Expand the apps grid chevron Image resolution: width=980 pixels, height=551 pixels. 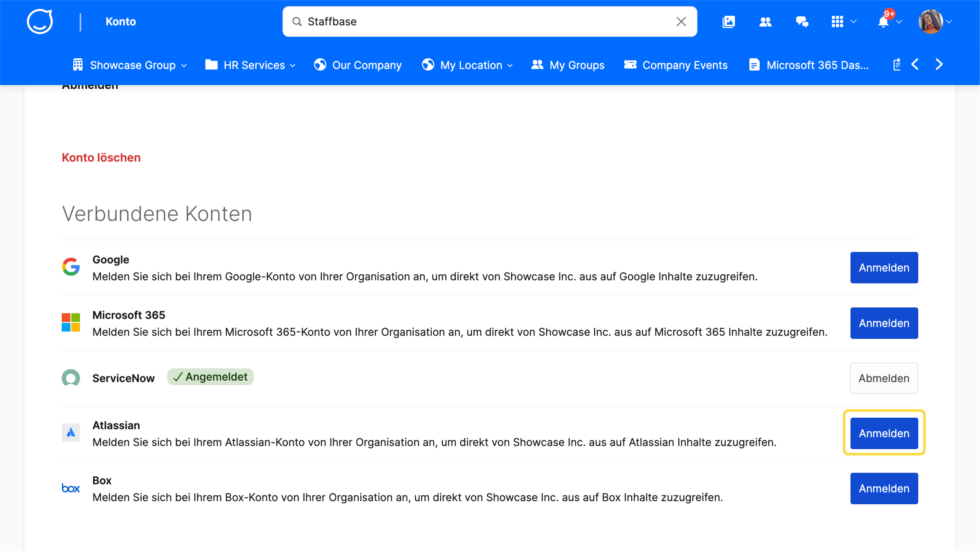[853, 22]
